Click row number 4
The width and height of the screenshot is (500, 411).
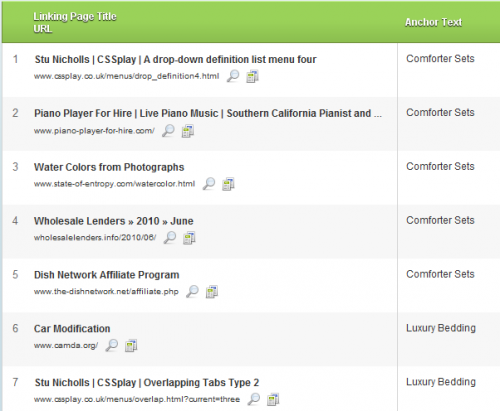[x=15, y=221]
